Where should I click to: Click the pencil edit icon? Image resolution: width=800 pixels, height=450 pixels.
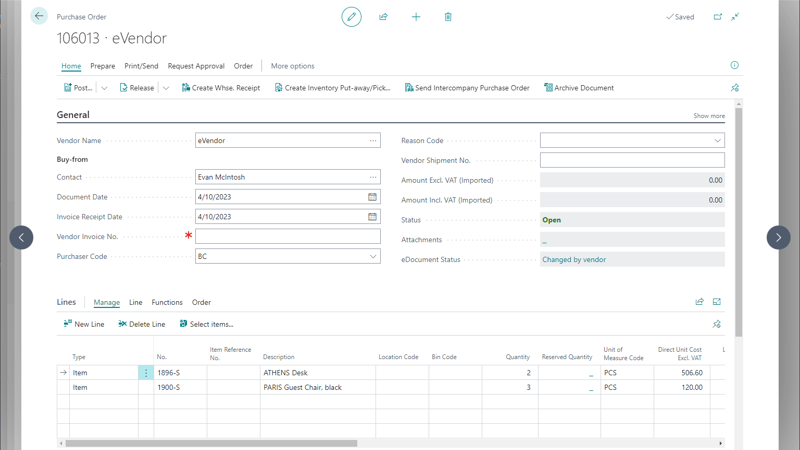351,17
